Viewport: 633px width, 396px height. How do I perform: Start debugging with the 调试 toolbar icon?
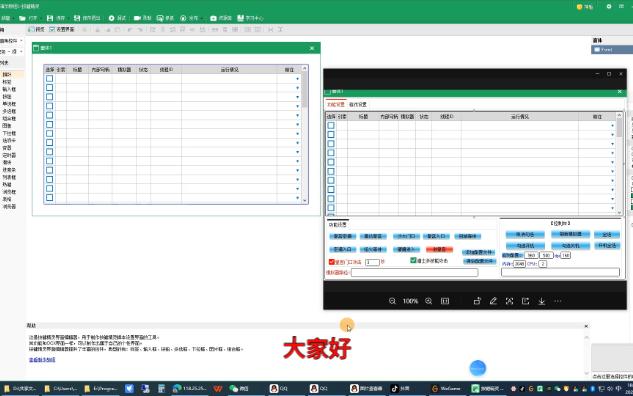point(111,18)
